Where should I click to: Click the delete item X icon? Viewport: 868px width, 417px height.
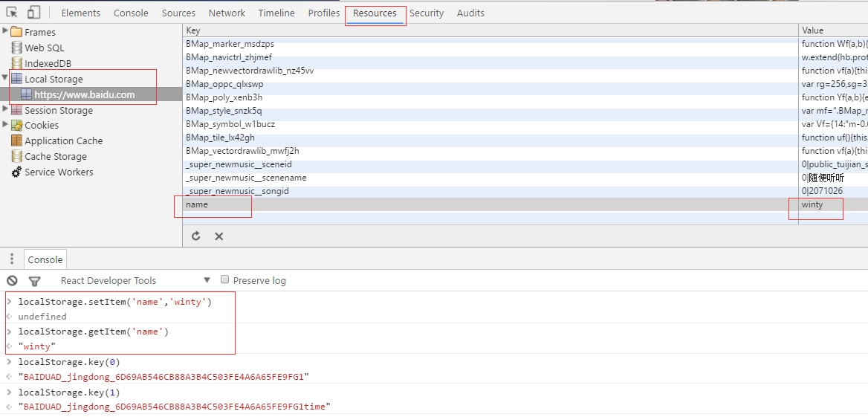coord(219,236)
